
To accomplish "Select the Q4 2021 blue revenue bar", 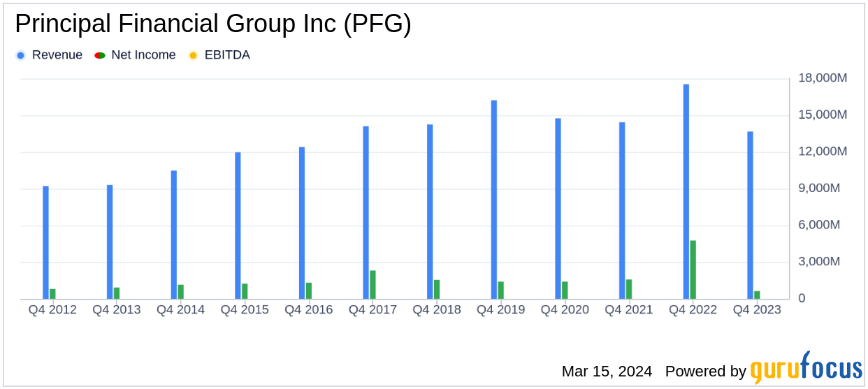I will click(622, 211).
